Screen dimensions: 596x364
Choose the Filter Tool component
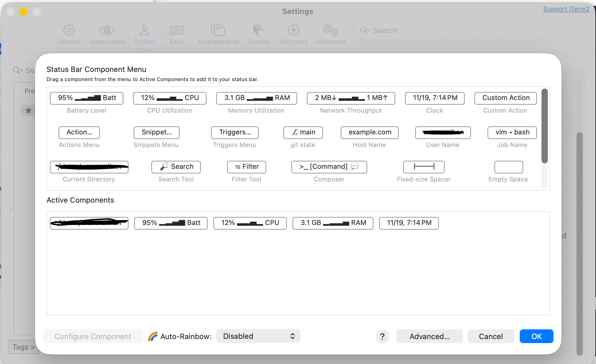point(246,167)
